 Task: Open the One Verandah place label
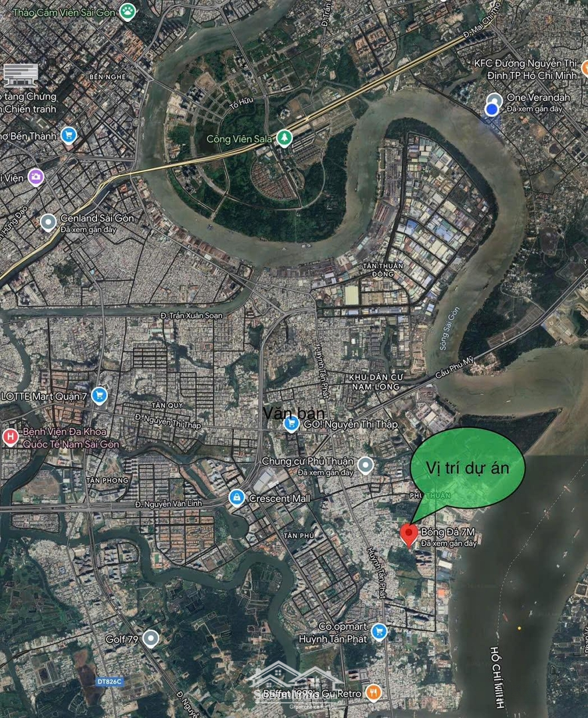[x=538, y=98]
